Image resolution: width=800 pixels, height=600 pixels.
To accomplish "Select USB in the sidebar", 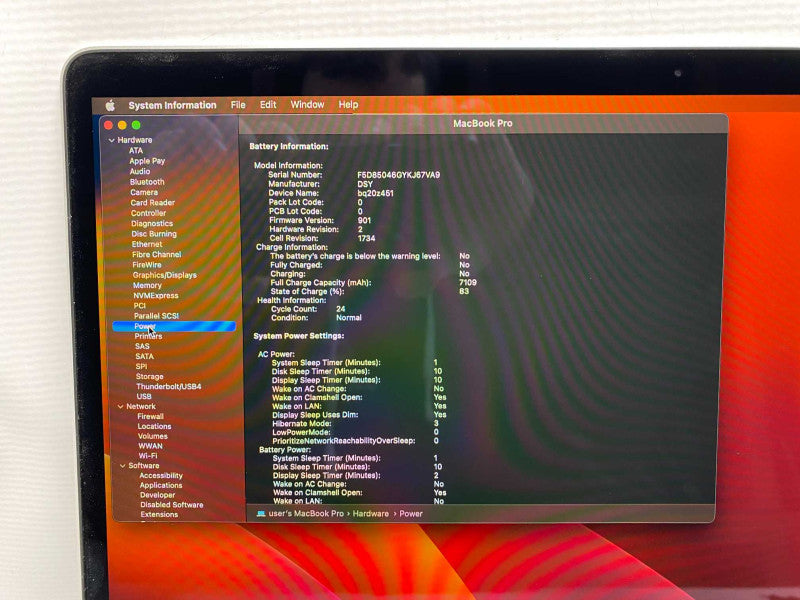I will (144, 396).
